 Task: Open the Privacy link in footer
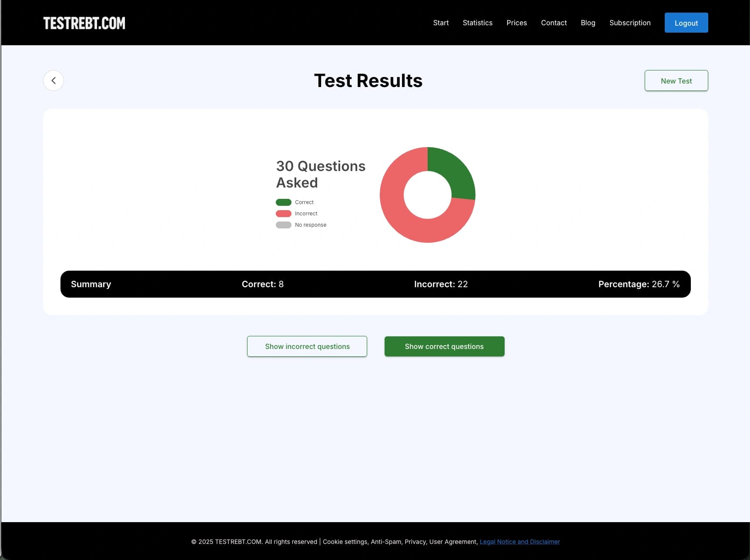[415, 542]
